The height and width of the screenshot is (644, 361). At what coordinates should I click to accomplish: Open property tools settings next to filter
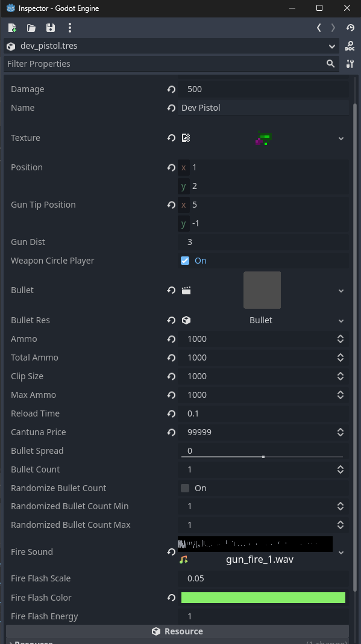[350, 64]
